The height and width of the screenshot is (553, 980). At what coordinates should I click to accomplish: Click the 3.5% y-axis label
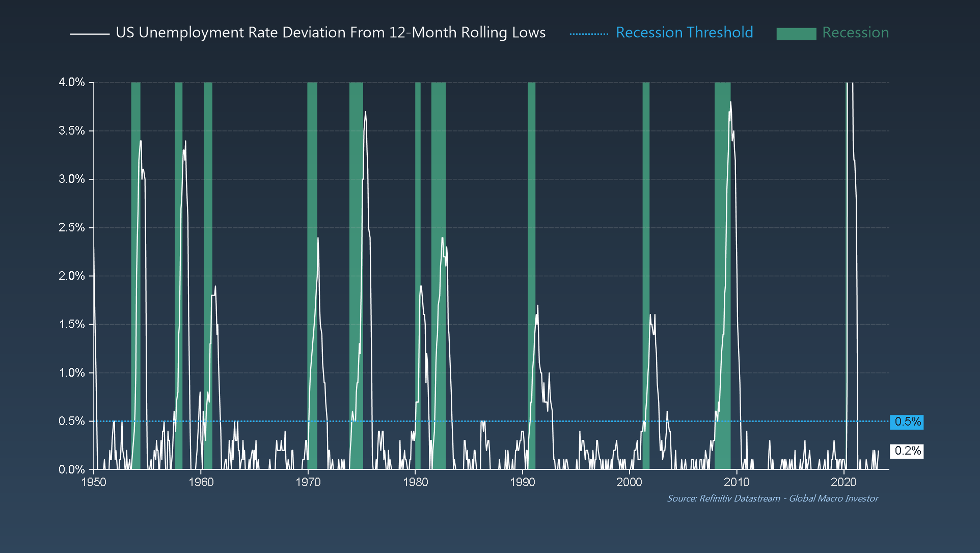(x=72, y=130)
